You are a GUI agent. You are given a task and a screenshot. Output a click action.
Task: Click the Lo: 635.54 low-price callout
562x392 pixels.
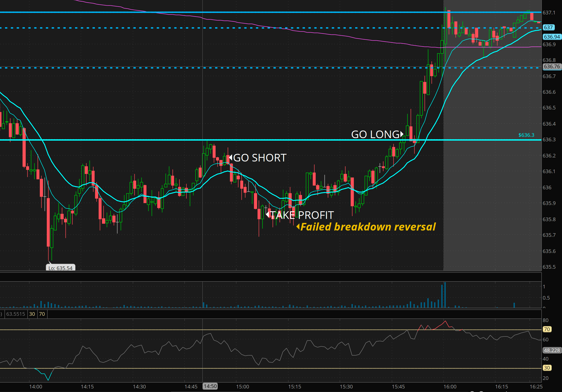60,268
